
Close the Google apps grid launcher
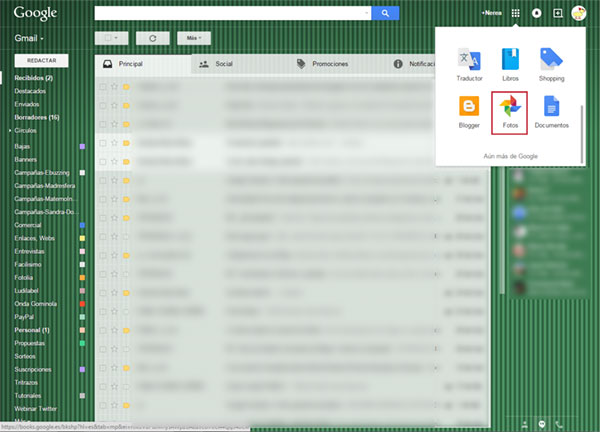(x=515, y=13)
